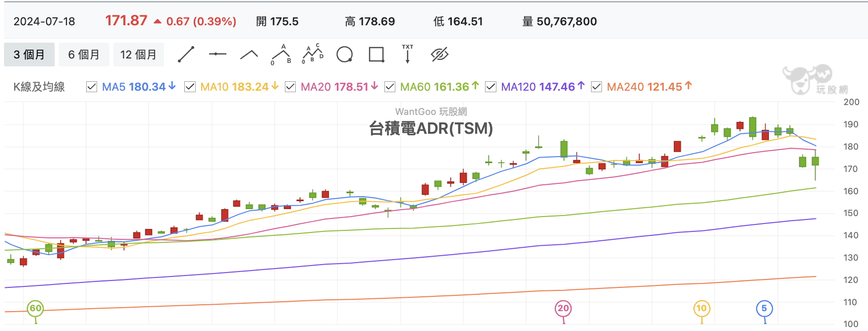
Task: Select the trend line drawing tool
Action: pos(186,55)
